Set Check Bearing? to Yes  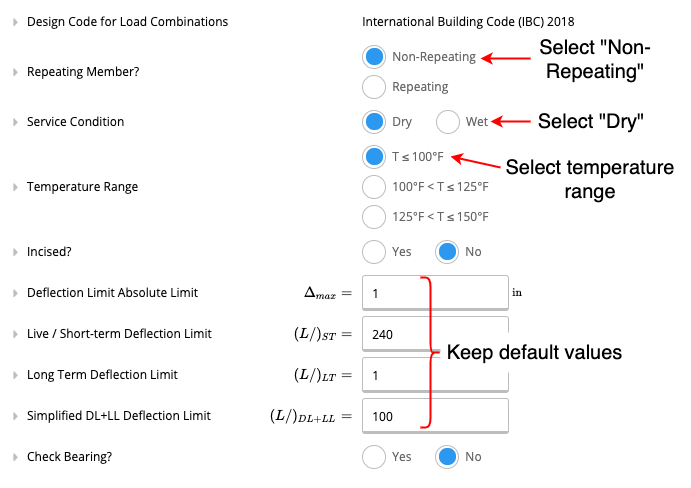(374, 457)
